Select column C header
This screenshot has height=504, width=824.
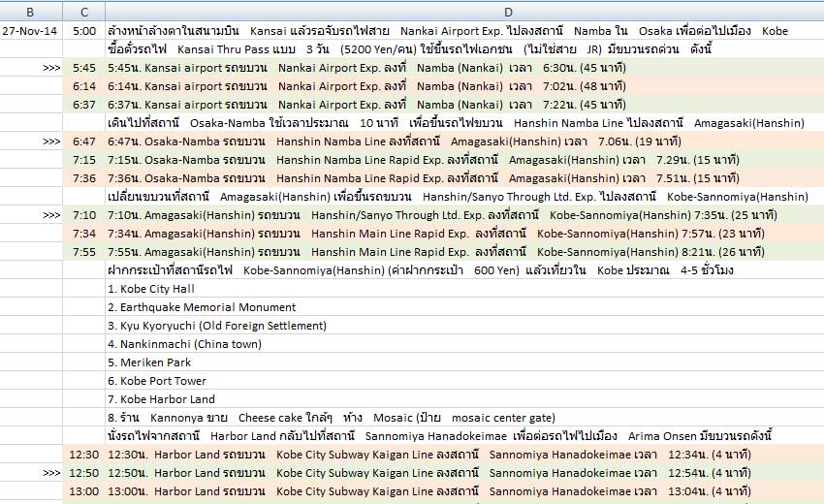click(x=84, y=11)
